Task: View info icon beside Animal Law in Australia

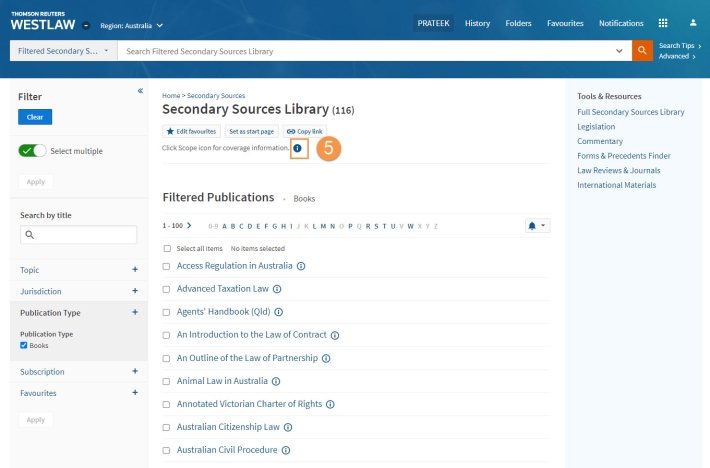Action: [x=276, y=382]
